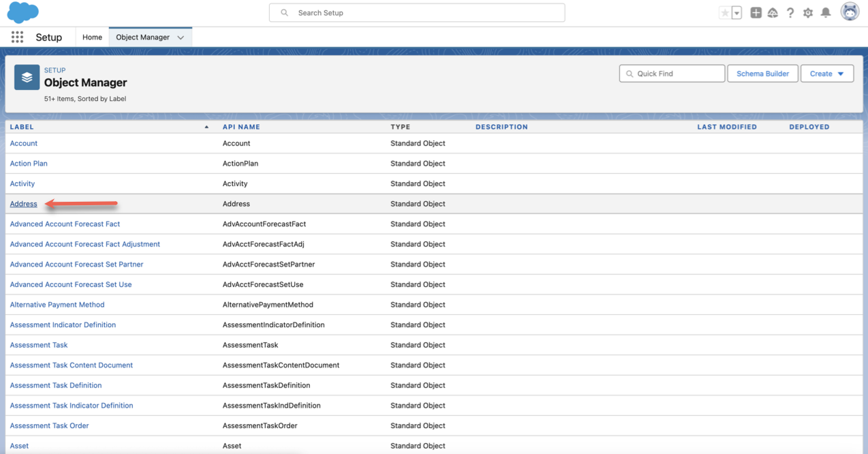Click the Search Setup field
The height and width of the screenshot is (454, 868).
point(417,13)
